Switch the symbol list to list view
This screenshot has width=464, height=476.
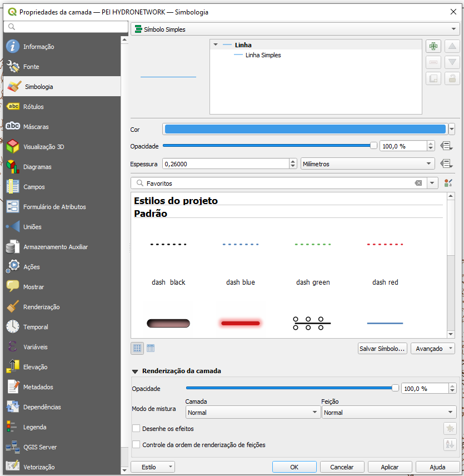click(151, 348)
